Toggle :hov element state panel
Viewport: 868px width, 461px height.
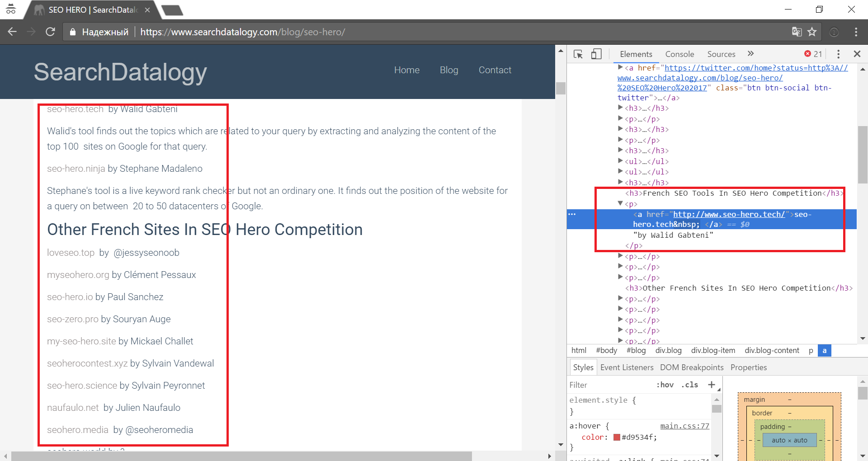click(665, 385)
